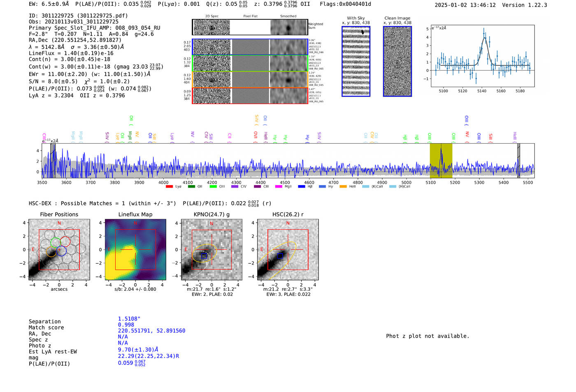
Task: Click the LineFlux = 1.40(±0.19)e-16 value
Action: tap(71, 53)
